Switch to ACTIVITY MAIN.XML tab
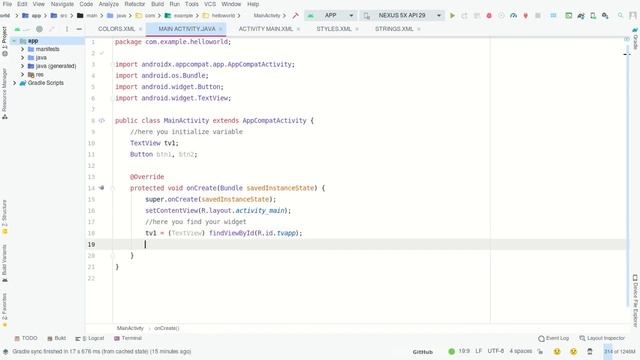This screenshot has height=360, width=640. (266, 29)
